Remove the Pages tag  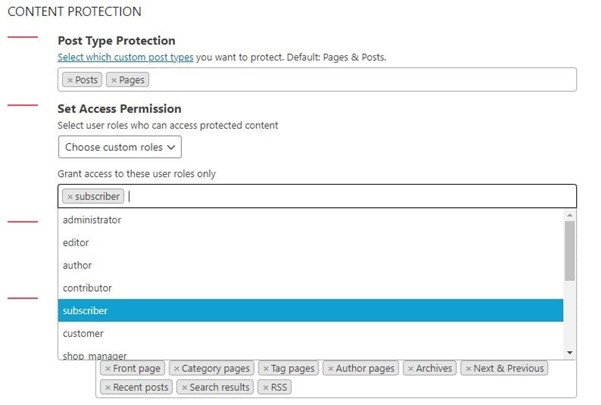(x=114, y=80)
